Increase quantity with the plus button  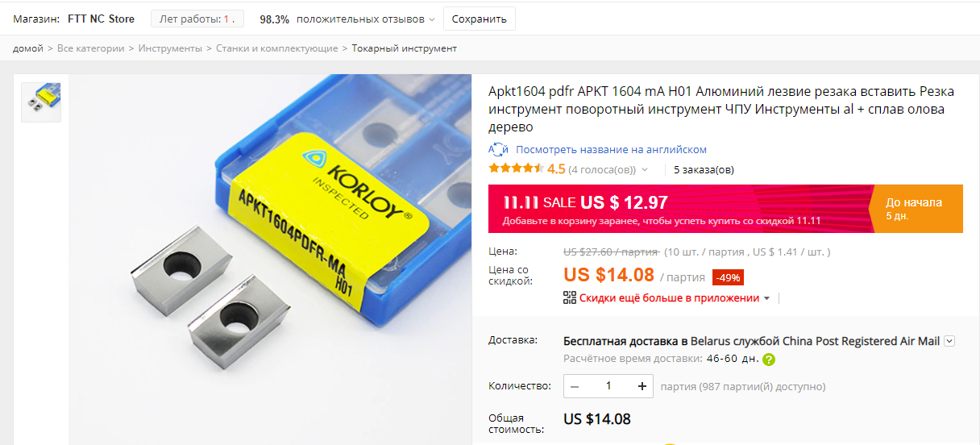click(642, 386)
